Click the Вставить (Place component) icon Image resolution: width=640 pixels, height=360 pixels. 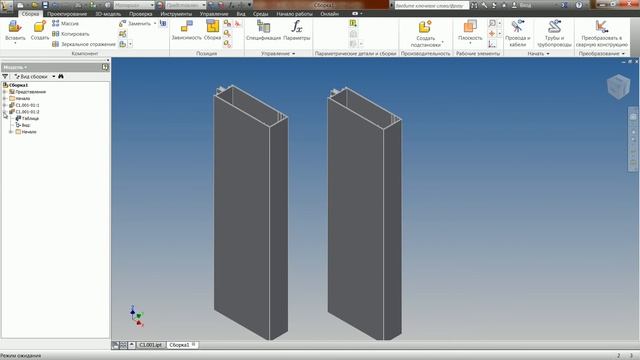pyautogui.click(x=15, y=27)
